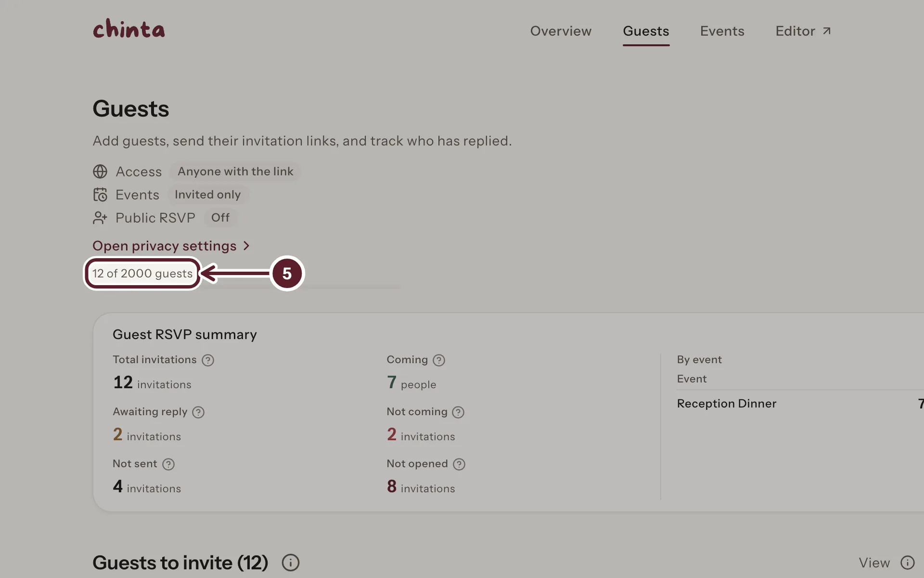This screenshot has width=924, height=578.
Task: Click the globe Access icon
Action: pyautogui.click(x=100, y=171)
